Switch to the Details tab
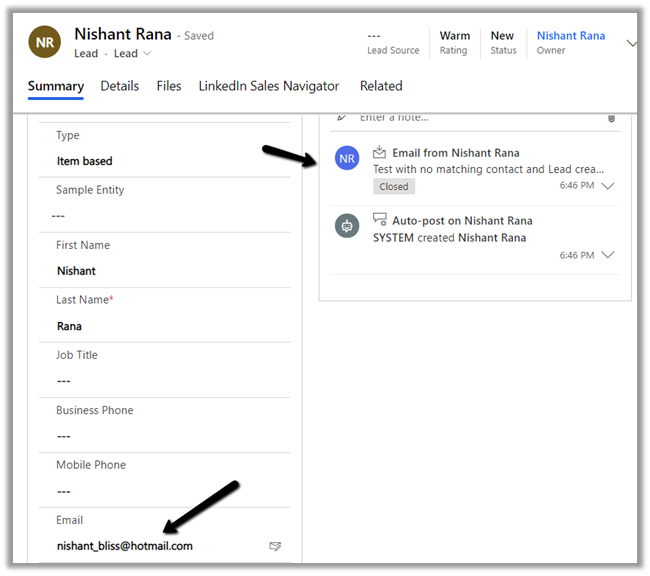Viewport: 650px width, 576px height. (x=120, y=86)
